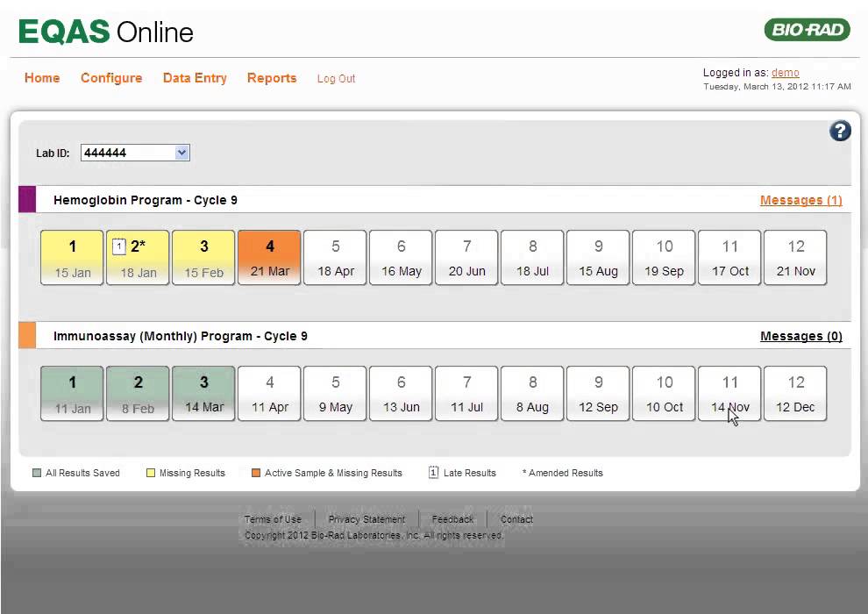Viewport: 868px width, 614px height.
Task: Open the help question mark icon
Action: pos(840,132)
